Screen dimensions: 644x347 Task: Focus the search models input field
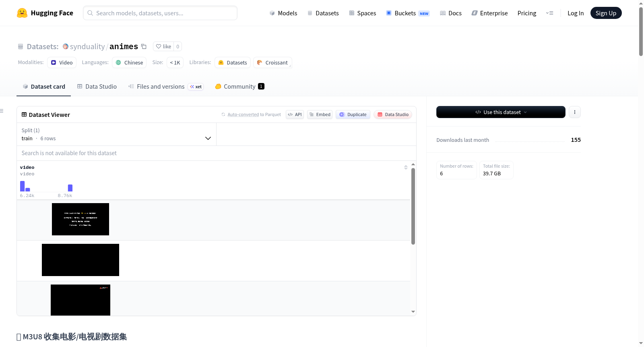[x=160, y=13]
